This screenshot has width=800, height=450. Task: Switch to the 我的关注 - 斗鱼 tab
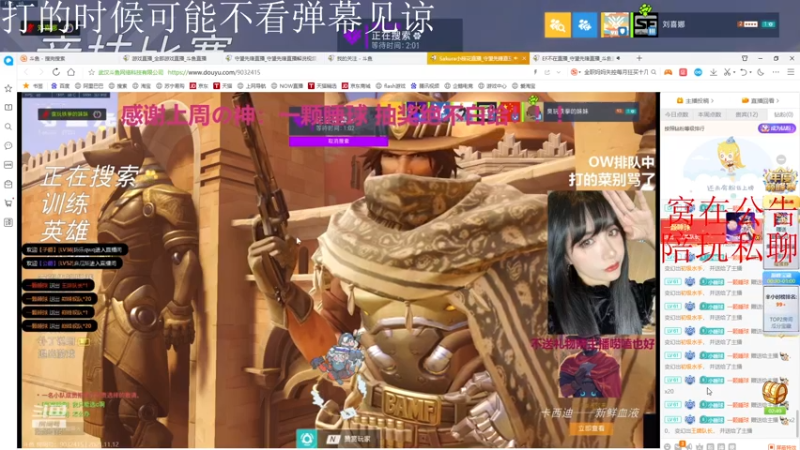pos(375,59)
